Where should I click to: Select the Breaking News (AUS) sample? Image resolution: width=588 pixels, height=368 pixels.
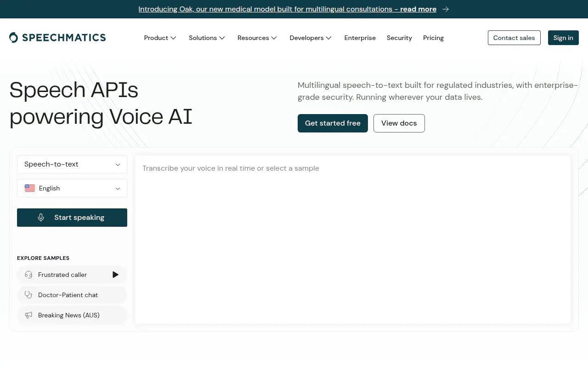pyautogui.click(x=72, y=315)
